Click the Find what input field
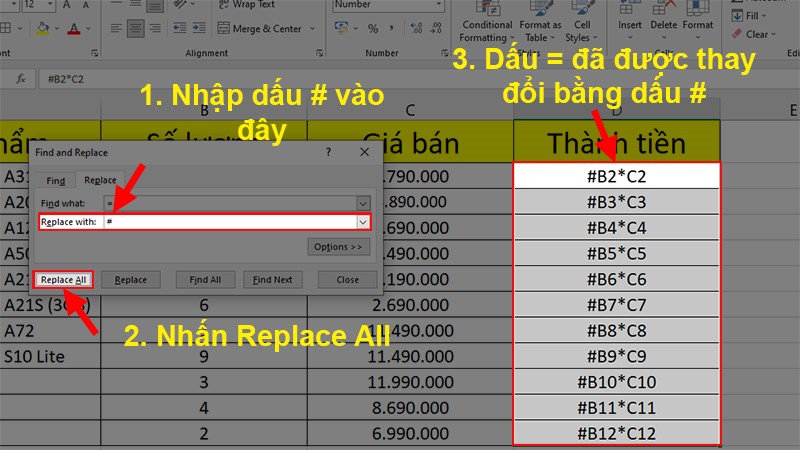800x450 pixels. 231,203
